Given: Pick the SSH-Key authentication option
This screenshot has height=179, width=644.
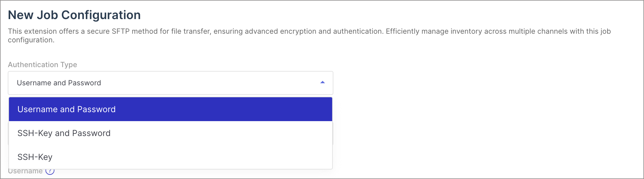Looking at the screenshot, I should click(x=170, y=157).
